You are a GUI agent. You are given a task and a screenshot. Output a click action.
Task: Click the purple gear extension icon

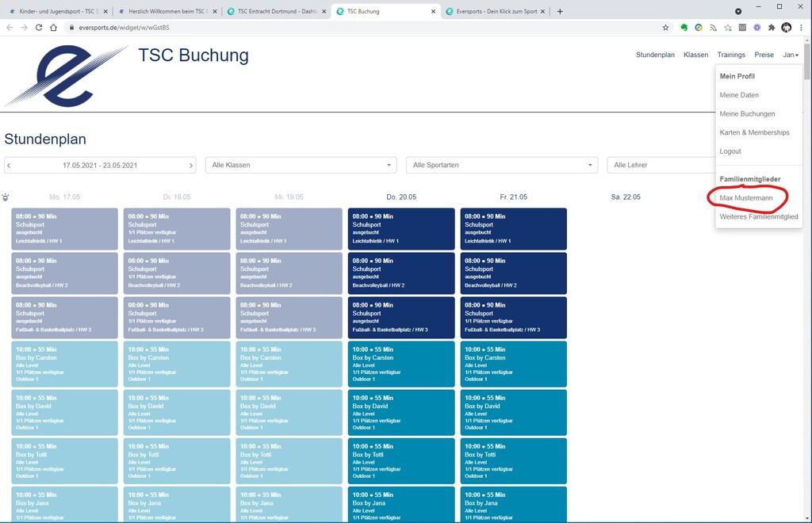click(757, 28)
